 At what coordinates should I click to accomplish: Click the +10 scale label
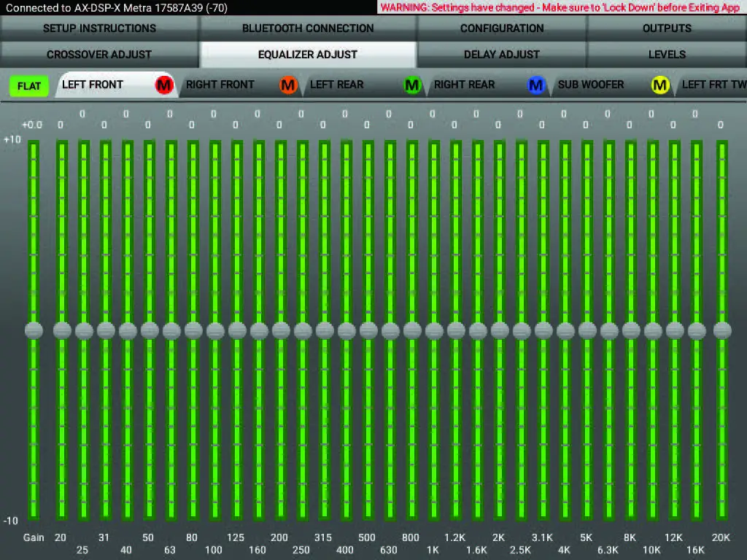tap(12, 139)
